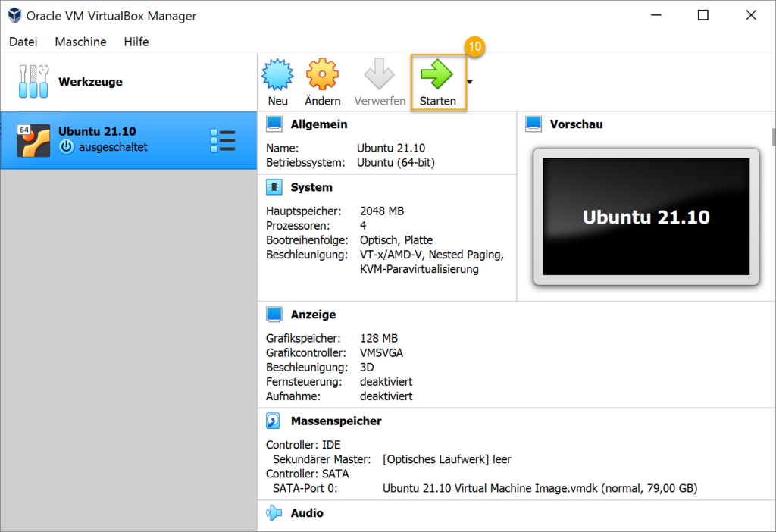776x532 pixels.
Task: Click the Werkzeuge tools icon
Action: pyautogui.click(x=33, y=82)
